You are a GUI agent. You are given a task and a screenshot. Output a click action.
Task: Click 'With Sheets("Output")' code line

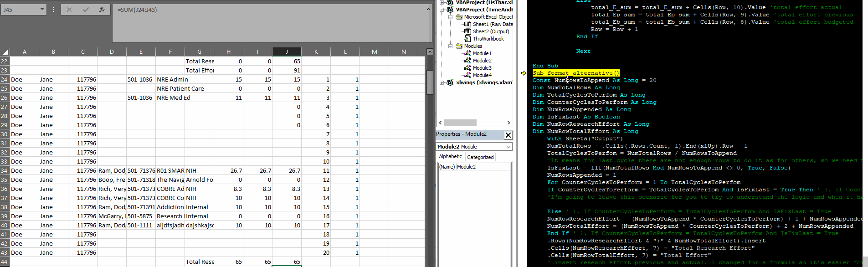(x=585, y=139)
